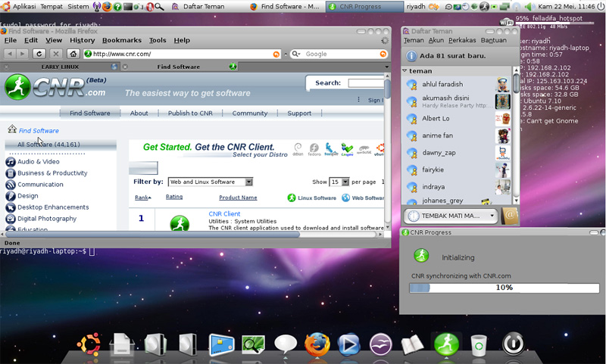Open the Firefox tab list dropdown arrow
The image size is (606, 364).
386,67
